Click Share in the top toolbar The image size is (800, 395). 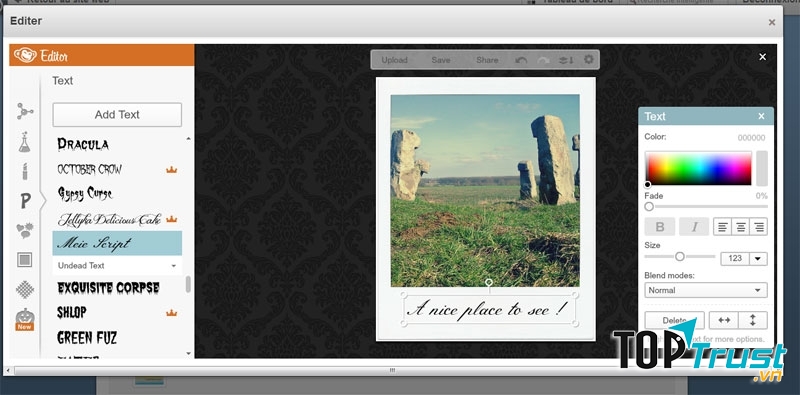[487, 60]
